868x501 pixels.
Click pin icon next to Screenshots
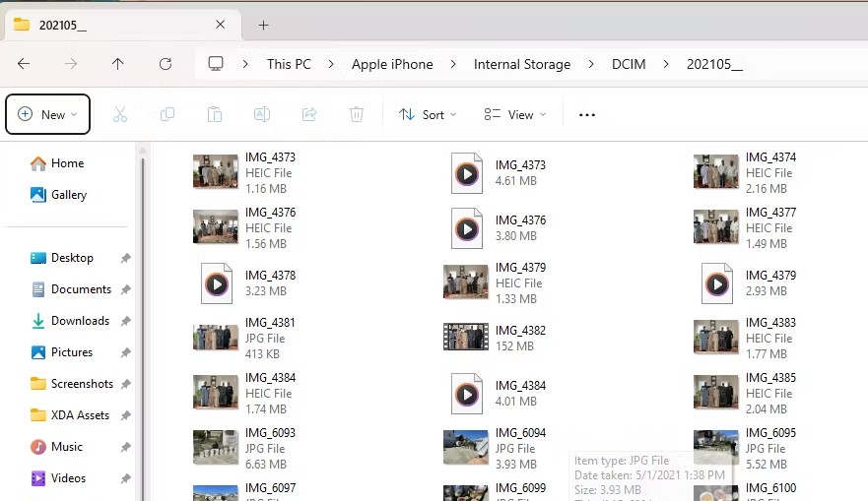(x=126, y=384)
